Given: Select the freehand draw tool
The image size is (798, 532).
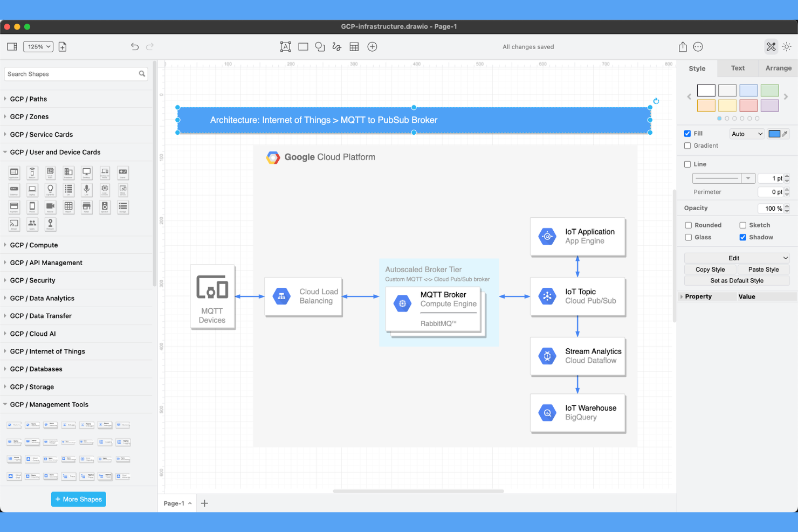Looking at the screenshot, I should [337, 47].
